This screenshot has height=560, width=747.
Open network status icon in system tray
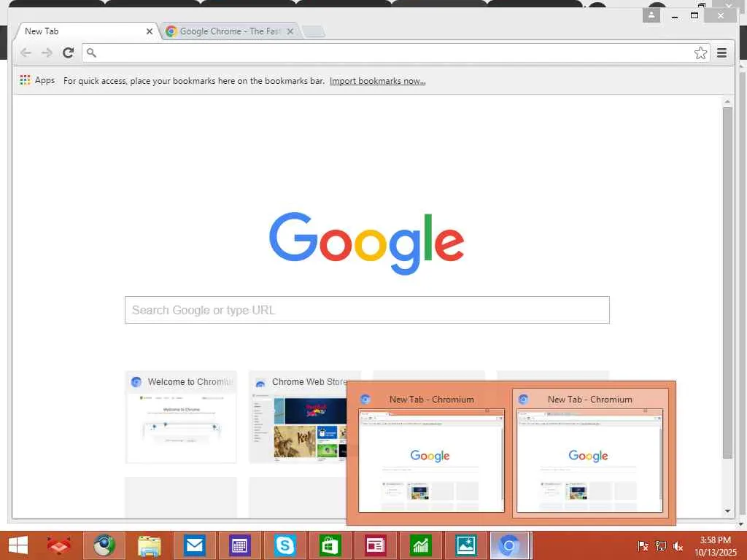661,546
